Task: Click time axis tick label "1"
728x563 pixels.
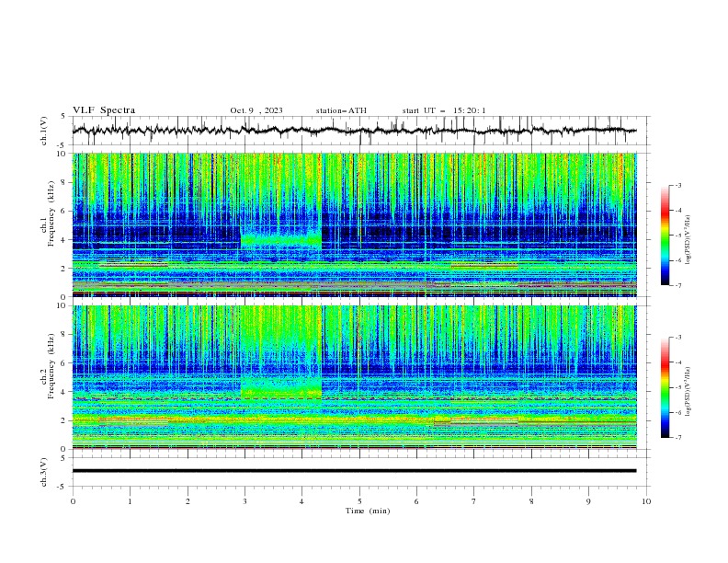Action: tap(130, 501)
